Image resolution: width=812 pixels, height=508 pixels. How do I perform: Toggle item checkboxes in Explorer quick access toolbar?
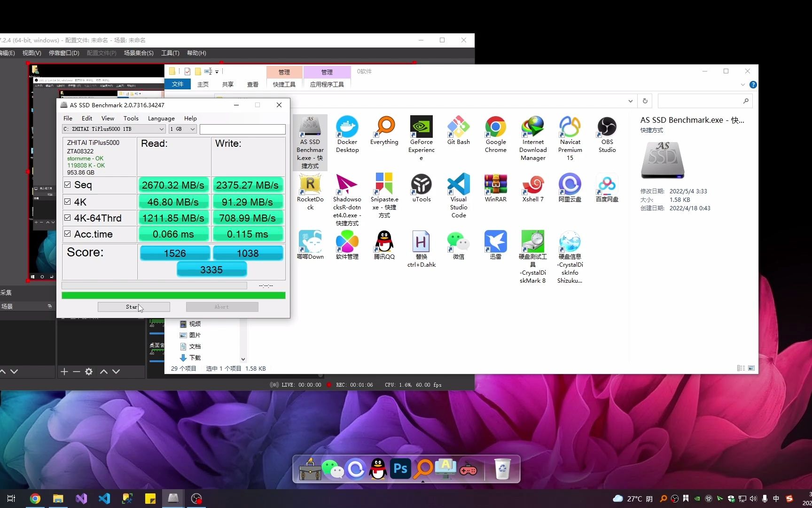click(x=187, y=71)
